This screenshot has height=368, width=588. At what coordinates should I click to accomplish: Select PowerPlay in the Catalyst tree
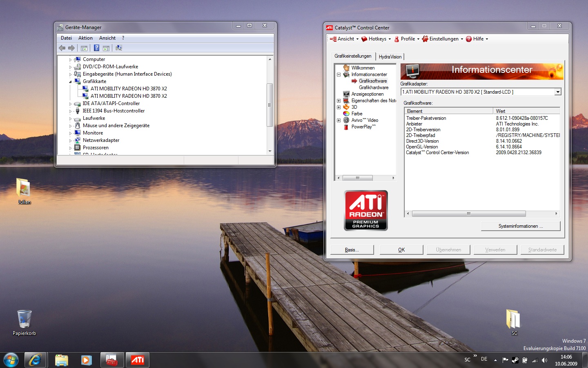pyautogui.click(x=363, y=127)
